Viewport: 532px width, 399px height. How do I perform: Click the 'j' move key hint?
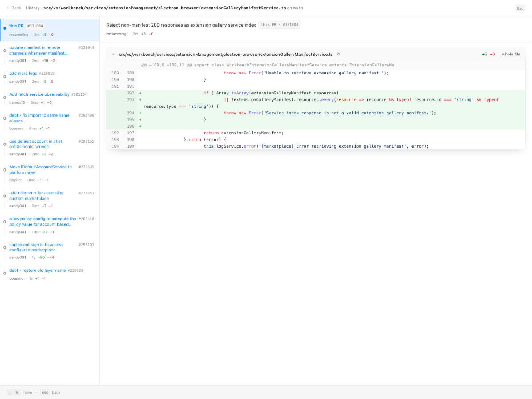pos(10,392)
